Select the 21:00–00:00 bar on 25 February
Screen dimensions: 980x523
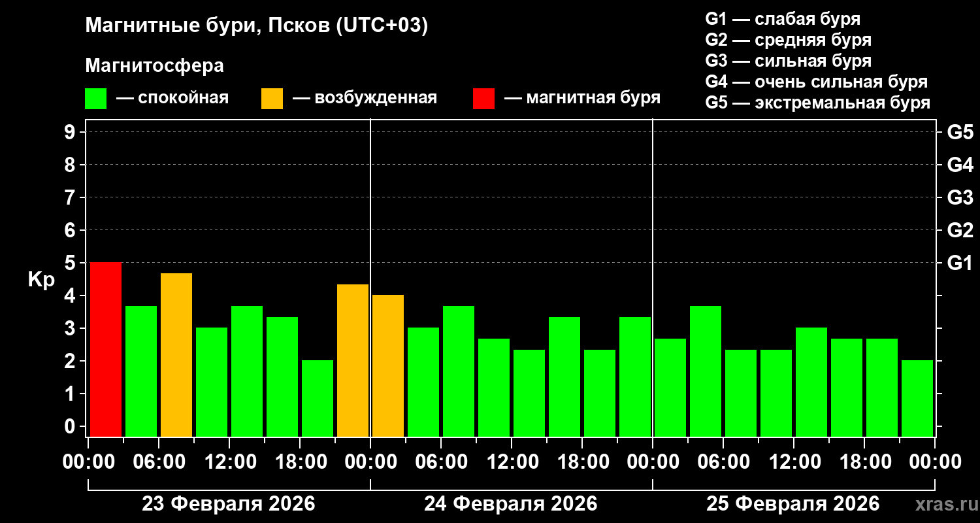917,398
